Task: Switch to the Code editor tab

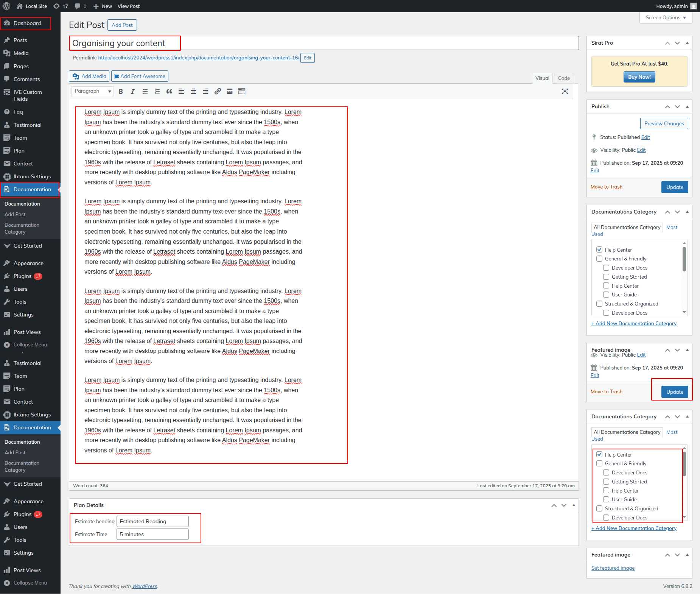Action: pos(563,78)
